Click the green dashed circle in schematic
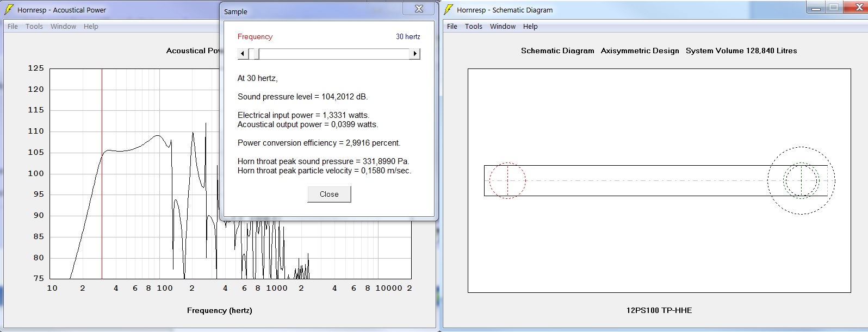Image resolution: width=868 pixels, height=332 pixels. [x=801, y=180]
